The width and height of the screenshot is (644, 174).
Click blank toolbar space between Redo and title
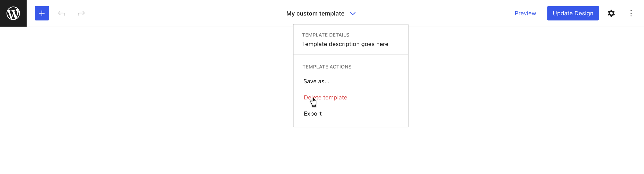183,13
